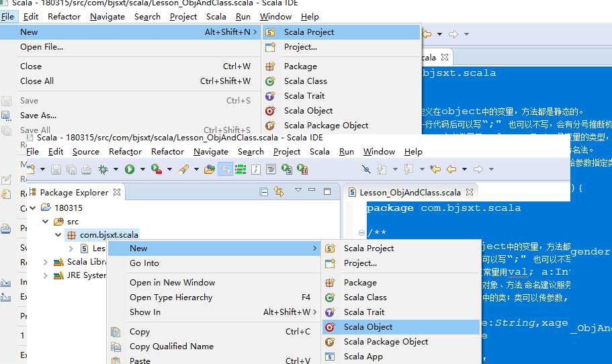Click the Last Edit Location star-arrow icon
The height and width of the screenshot is (364, 612).
point(435,169)
